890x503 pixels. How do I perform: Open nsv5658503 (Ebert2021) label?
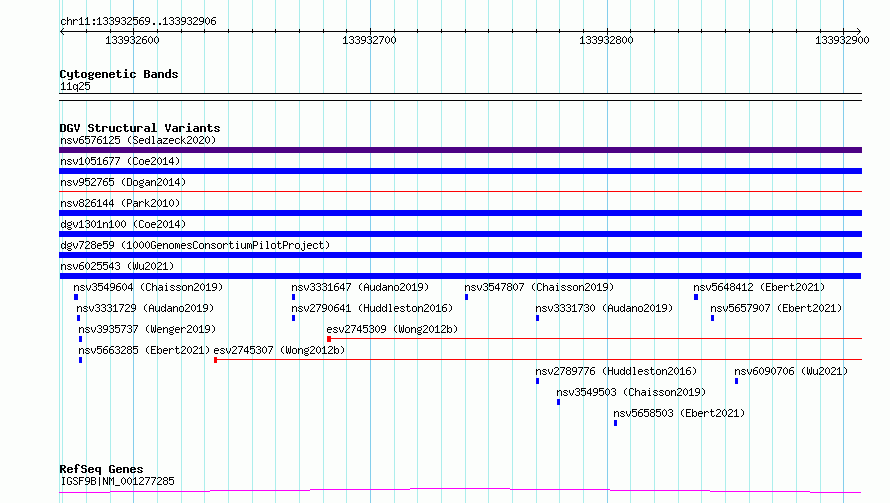pos(679,413)
